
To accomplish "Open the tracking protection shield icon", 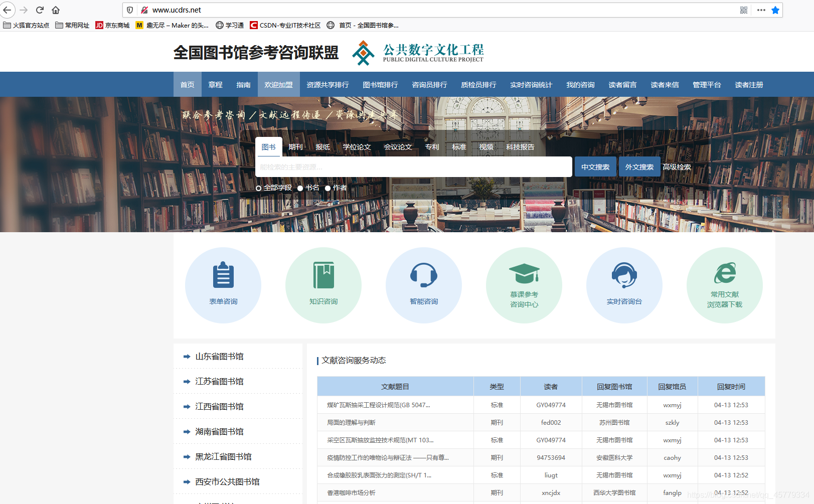I will pos(130,10).
